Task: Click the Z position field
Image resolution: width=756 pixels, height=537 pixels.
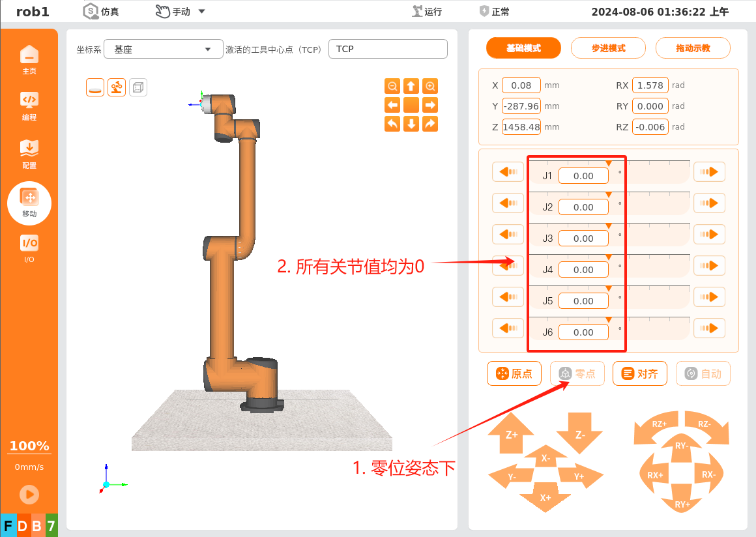Action: pos(521,127)
